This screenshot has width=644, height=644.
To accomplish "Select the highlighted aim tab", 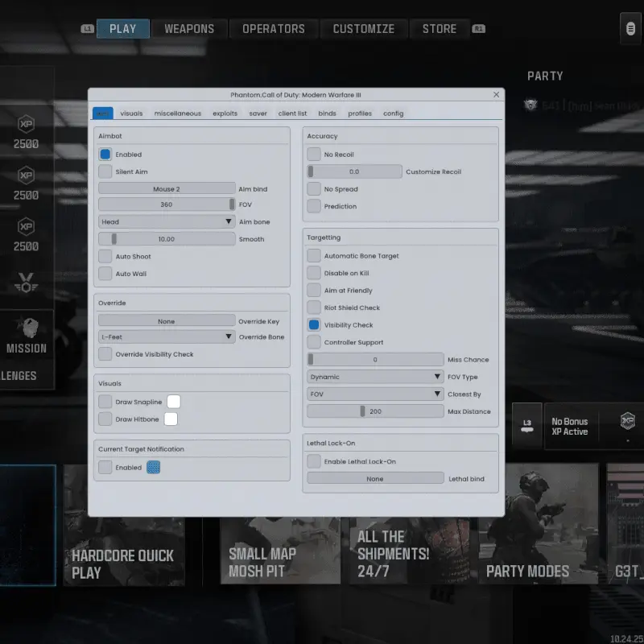I will tap(103, 114).
